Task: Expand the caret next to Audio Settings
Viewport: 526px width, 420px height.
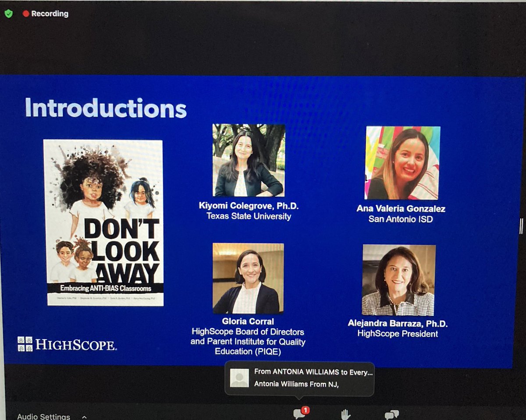Action: tap(84, 416)
